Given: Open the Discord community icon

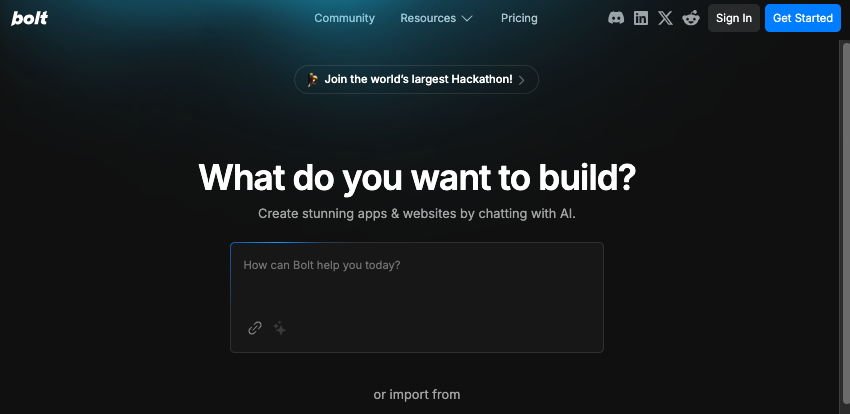Looking at the screenshot, I should click(x=616, y=18).
